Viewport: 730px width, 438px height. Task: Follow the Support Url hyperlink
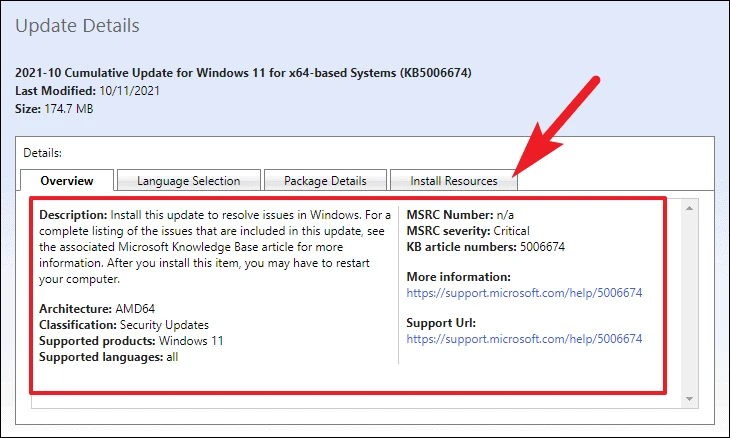(524, 339)
